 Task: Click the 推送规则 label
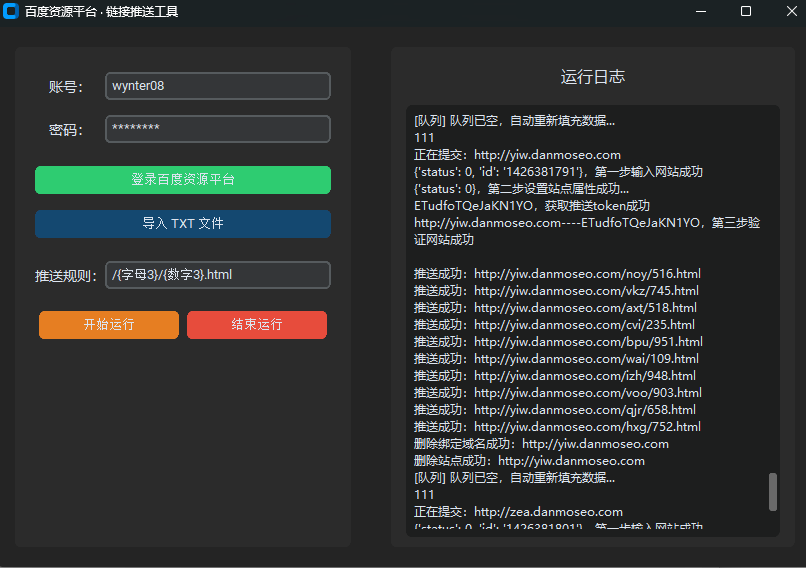66,276
